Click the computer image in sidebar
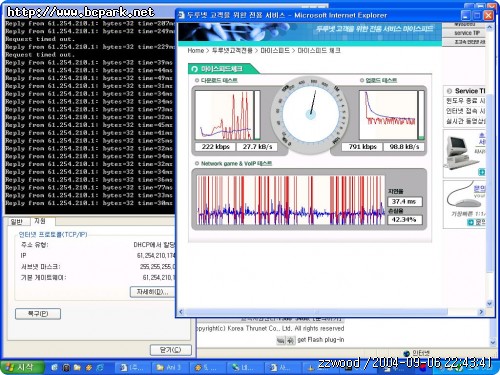Viewport: 500px width, 375px height. [x=461, y=153]
